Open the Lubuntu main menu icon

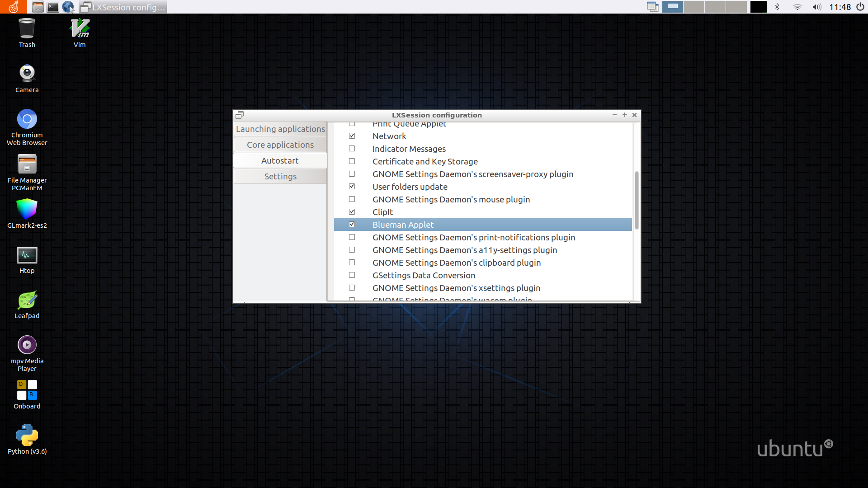(x=14, y=7)
